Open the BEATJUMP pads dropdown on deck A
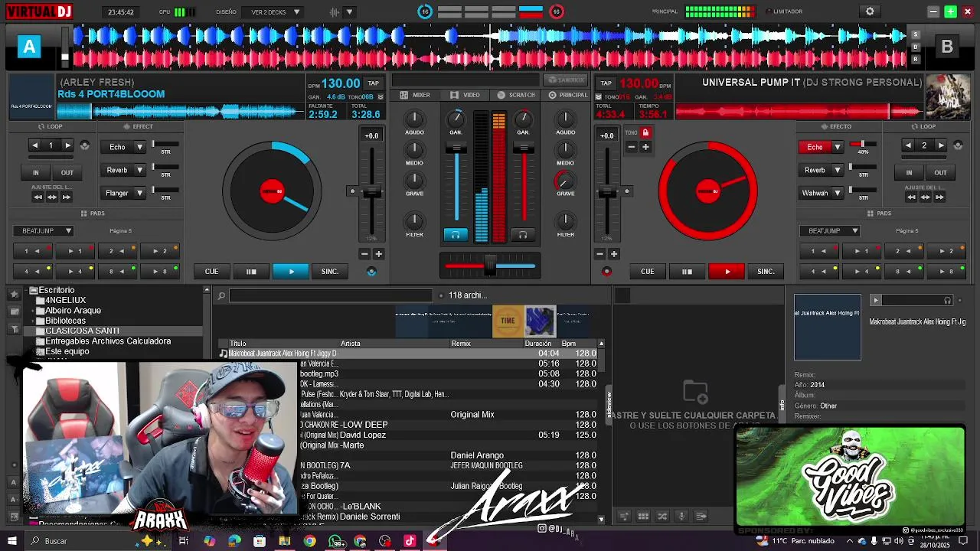The width and height of the screenshot is (980, 551). pos(43,230)
